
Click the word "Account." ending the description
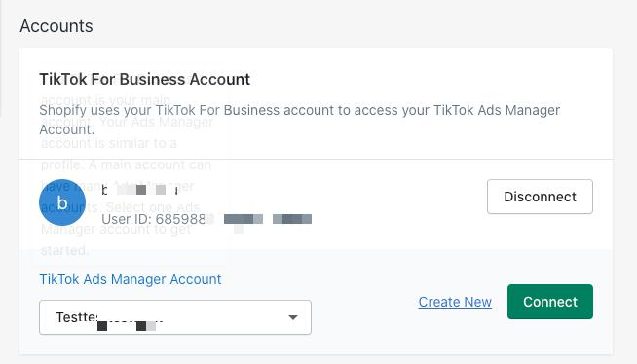(x=66, y=129)
